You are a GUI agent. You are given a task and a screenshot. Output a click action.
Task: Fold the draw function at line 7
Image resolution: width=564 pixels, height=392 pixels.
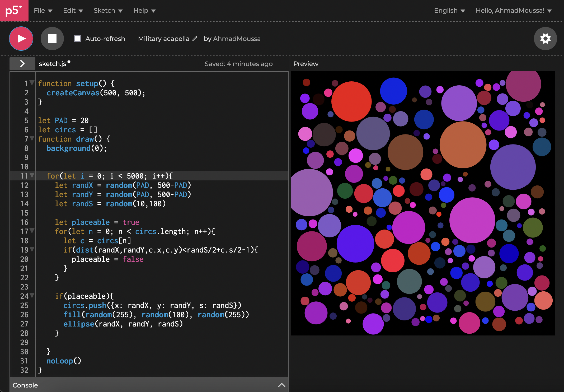(x=32, y=138)
